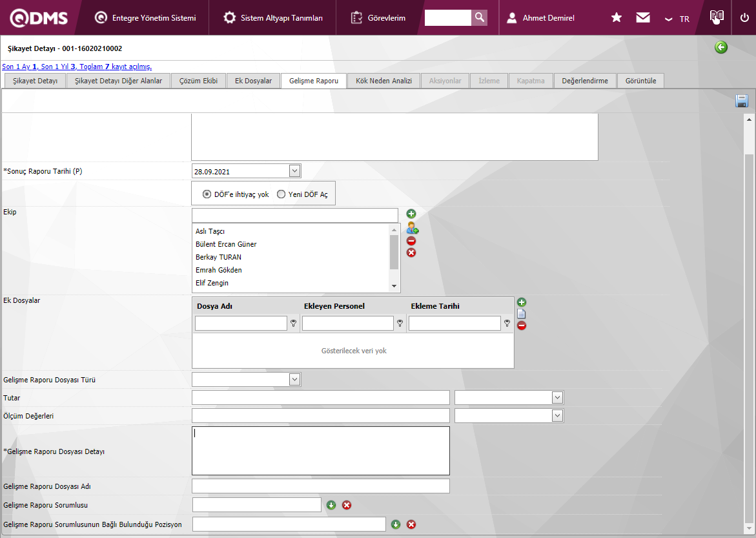Screen dimensions: 756x538
Task: Switch to Çözüm Ekibi tab
Action: [199, 81]
